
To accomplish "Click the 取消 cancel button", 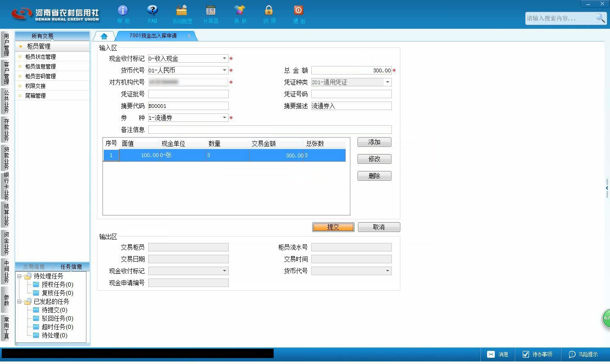I will 379,227.
